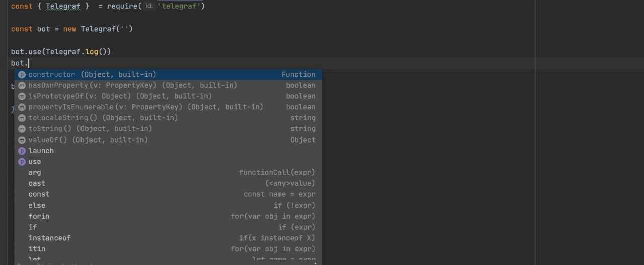Pick the isPrototypeOf completion entry
The height and width of the screenshot is (265, 644).
[x=168, y=96]
